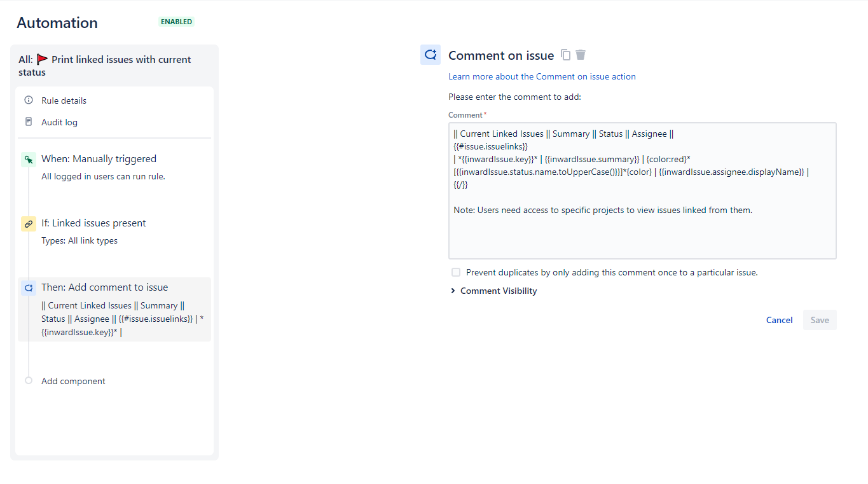Open the Learn more about Comment action link
Viewport: 868px width, 484px height.
point(542,76)
